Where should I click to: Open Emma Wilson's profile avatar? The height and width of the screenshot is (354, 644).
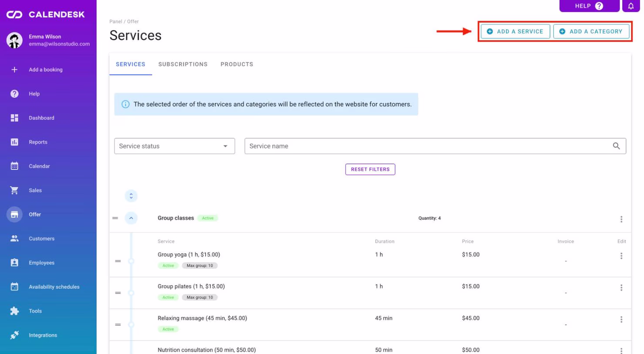pyautogui.click(x=14, y=40)
